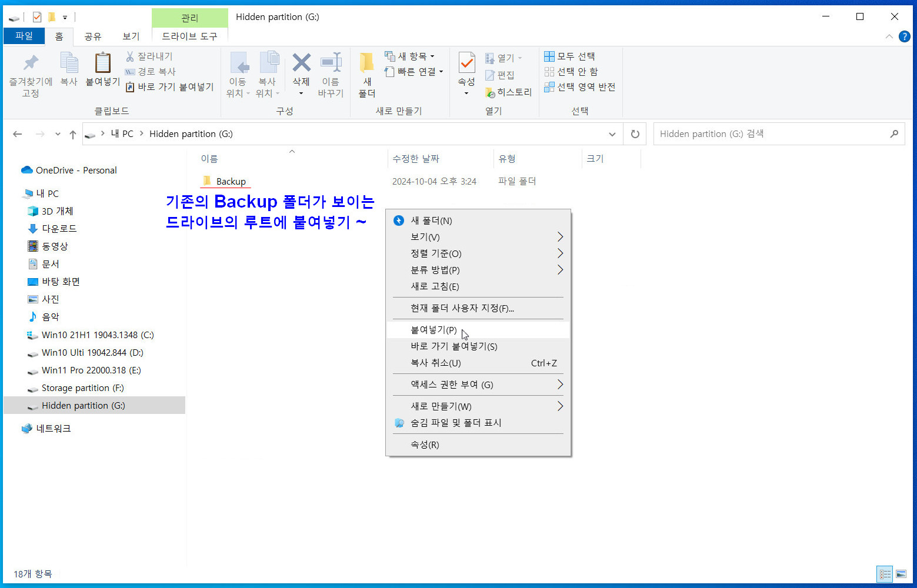
Task: Click 잘라내기 scissors in ribbon
Action: (149, 56)
